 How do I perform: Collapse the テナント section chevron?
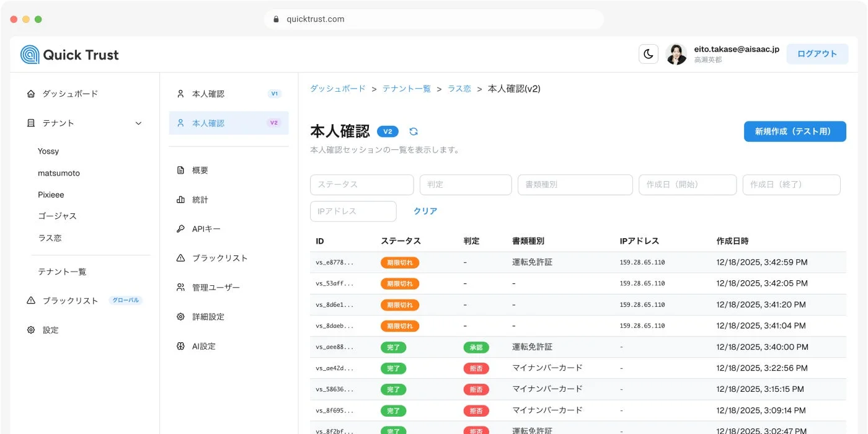pyautogui.click(x=138, y=123)
